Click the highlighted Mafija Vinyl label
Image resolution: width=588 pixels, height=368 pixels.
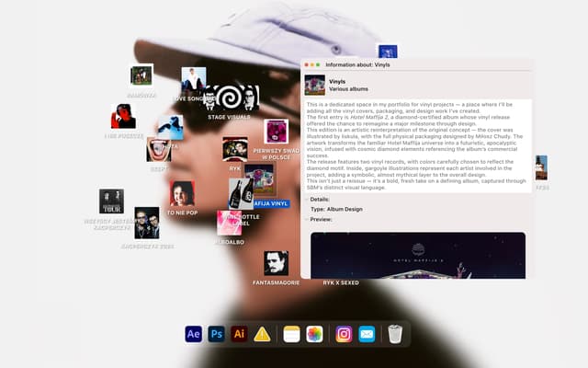[271, 204]
